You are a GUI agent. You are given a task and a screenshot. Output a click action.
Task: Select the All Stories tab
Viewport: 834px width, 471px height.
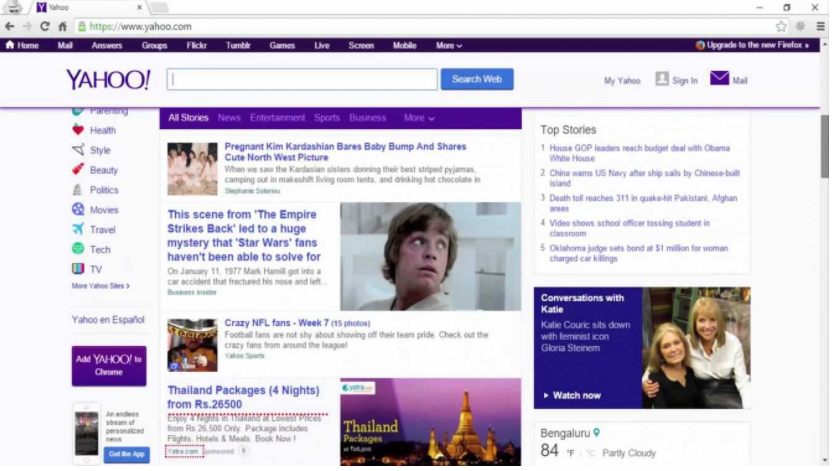(188, 118)
